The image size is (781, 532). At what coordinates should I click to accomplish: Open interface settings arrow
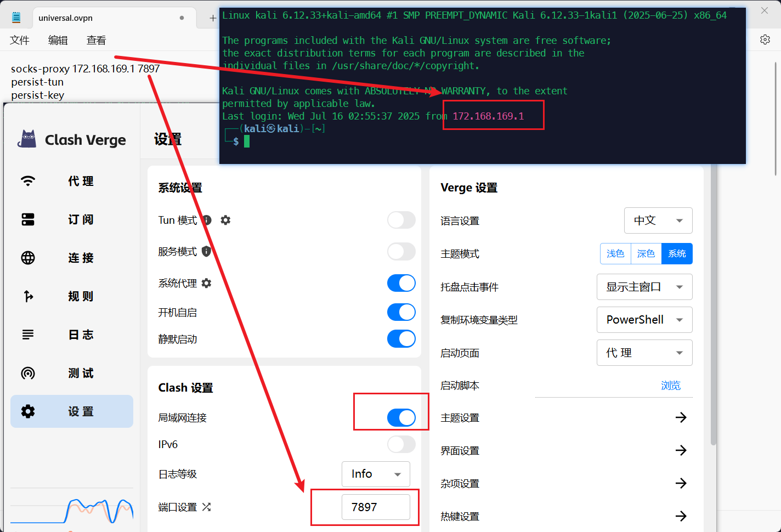click(681, 450)
